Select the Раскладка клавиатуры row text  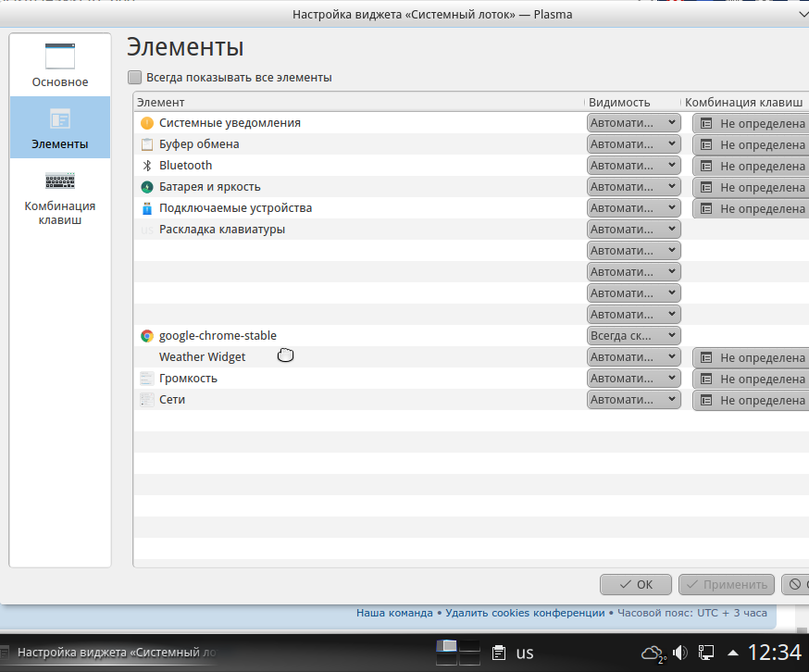click(x=222, y=230)
